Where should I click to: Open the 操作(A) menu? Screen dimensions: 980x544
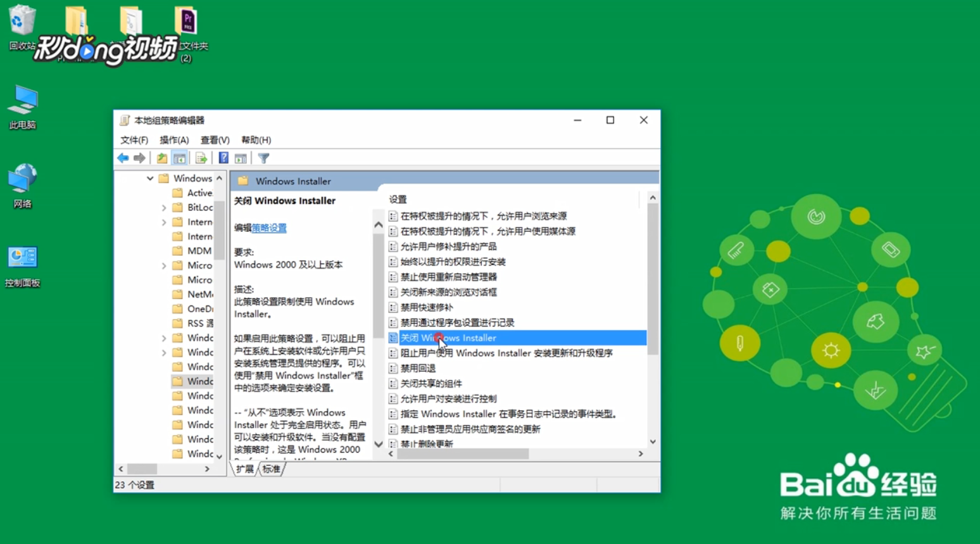(174, 140)
